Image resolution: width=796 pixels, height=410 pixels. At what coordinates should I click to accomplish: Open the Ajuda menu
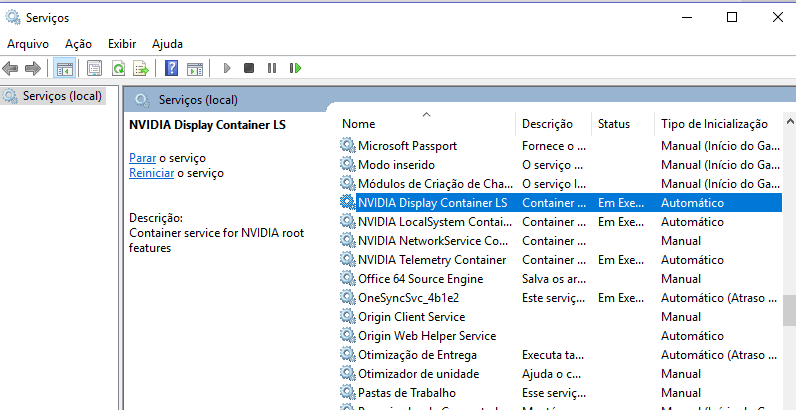click(x=167, y=44)
